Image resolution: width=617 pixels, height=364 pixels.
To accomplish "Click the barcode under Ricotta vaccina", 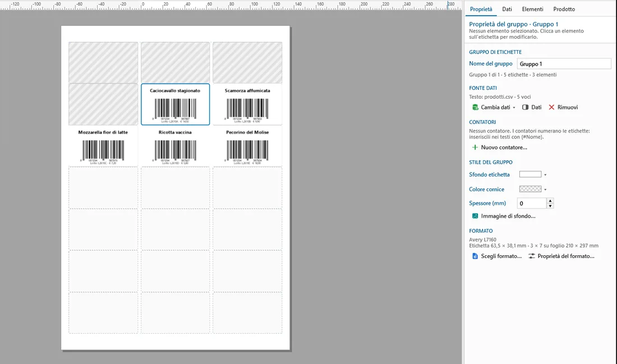I will point(175,151).
